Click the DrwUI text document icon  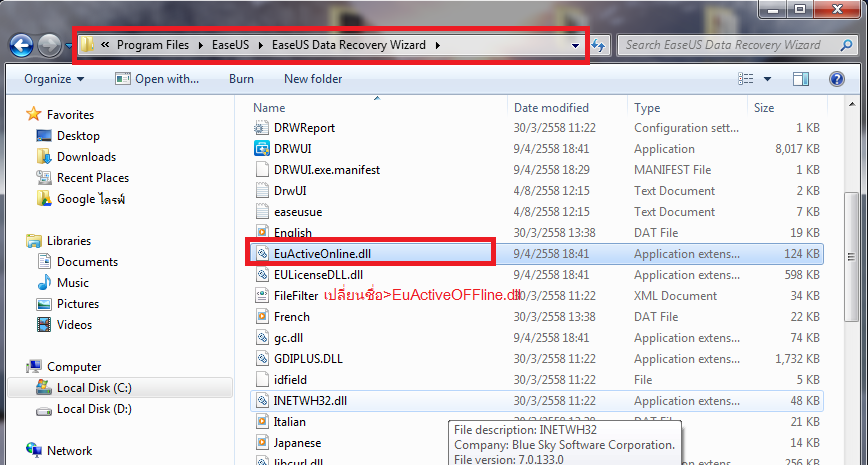click(x=262, y=191)
